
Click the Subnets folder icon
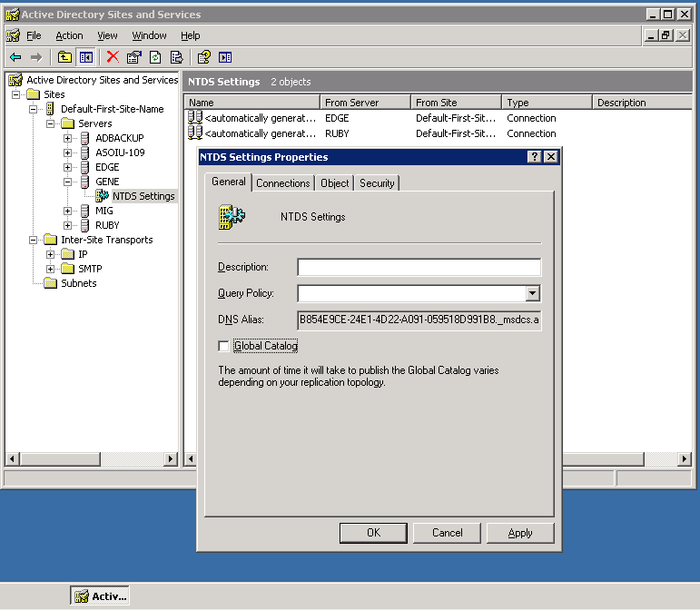point(51,283)
